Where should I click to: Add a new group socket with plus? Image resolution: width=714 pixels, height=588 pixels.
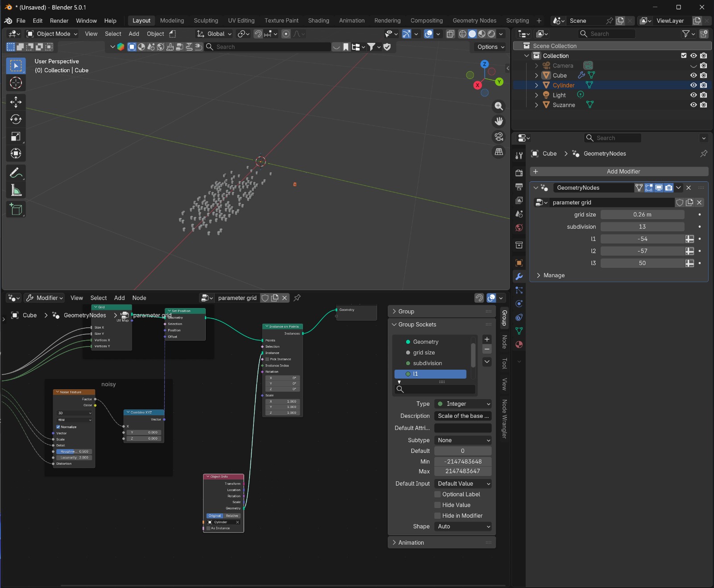pos(487,339)
